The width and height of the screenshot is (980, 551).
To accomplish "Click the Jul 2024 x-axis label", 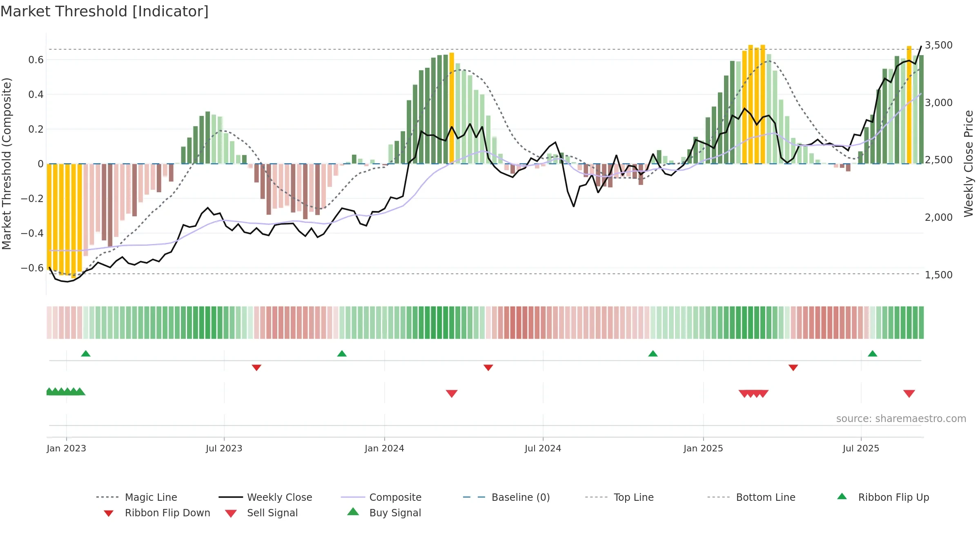I will pyautogui.click(x=543, y=448).
